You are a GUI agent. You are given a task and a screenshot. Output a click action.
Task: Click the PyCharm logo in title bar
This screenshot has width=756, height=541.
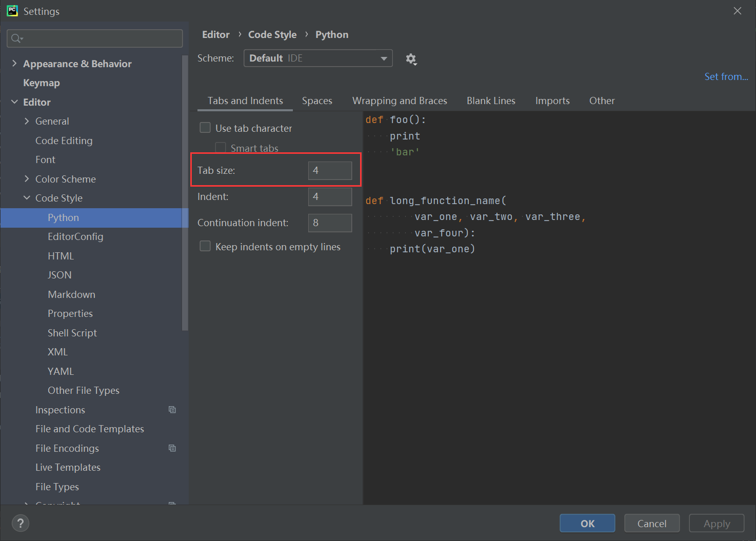click(12, 11)
